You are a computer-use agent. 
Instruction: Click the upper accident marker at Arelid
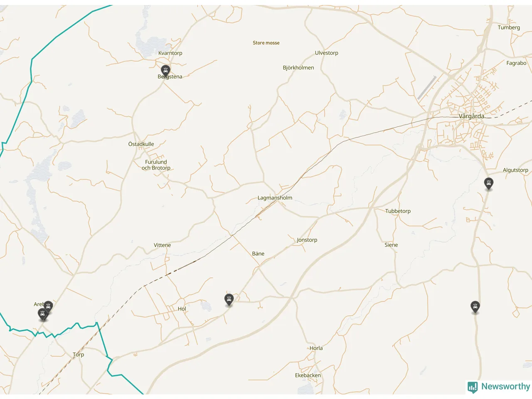click(x=48, y=307)
